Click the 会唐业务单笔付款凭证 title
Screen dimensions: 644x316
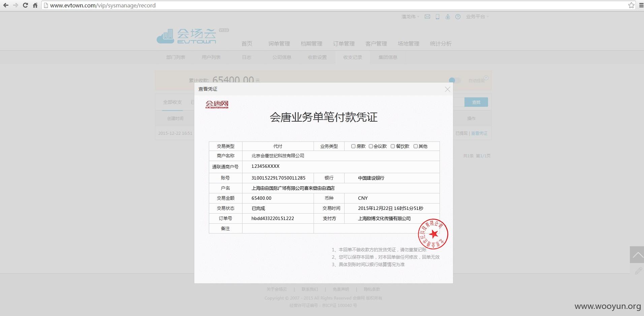coord(324,117)
